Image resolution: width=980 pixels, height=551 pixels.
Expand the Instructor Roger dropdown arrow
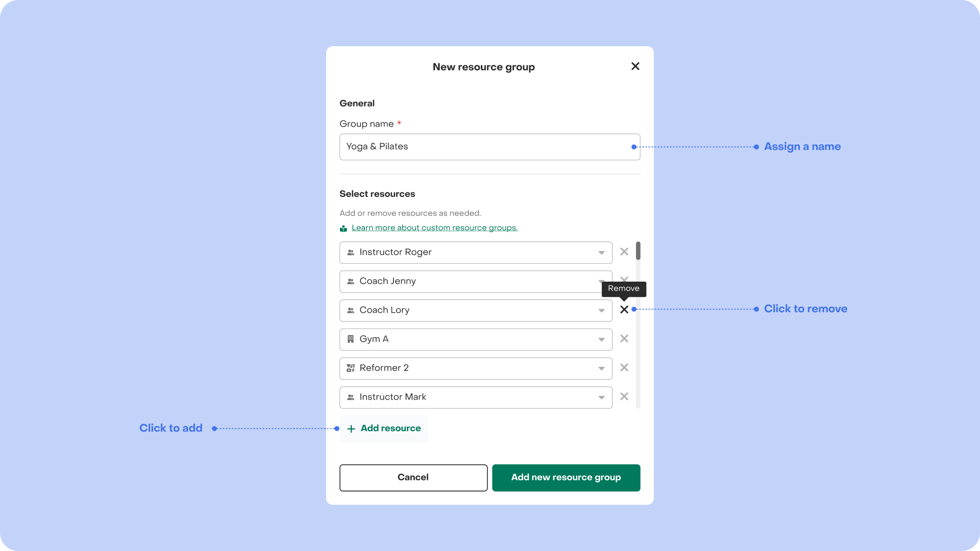tap(601, 253)
